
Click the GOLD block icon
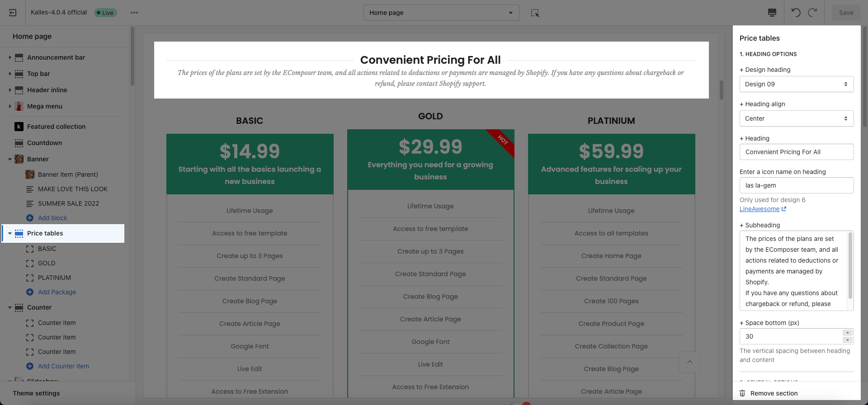(x=30, y=263)
